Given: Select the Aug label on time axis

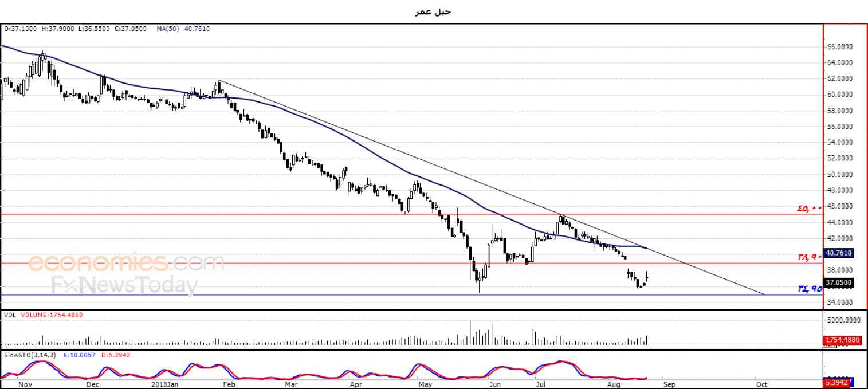Looking at the screenshot, I should (614, 384).
